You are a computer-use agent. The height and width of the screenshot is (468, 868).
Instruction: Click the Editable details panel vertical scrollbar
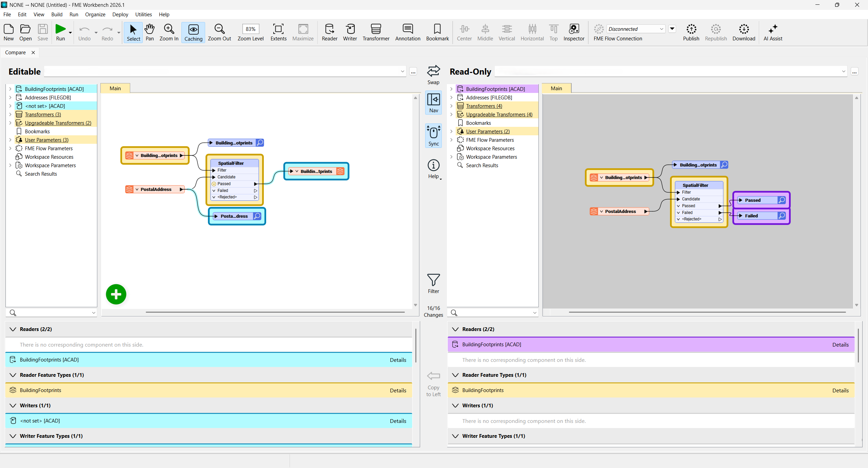click(x=416, y=345)
